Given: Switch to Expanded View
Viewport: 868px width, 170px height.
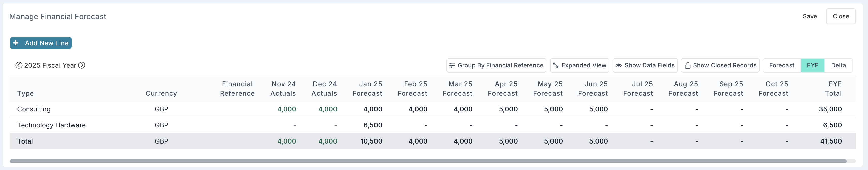Looking at the screenshot, I should [x=580, y=65].
